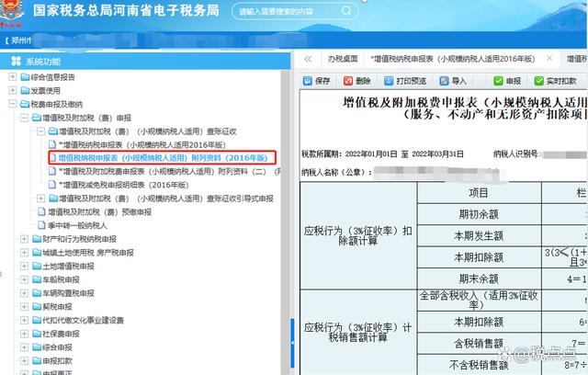The image size is (588, 375).
Task: Click the 系统功能 panel header
Action: [145, 61]
